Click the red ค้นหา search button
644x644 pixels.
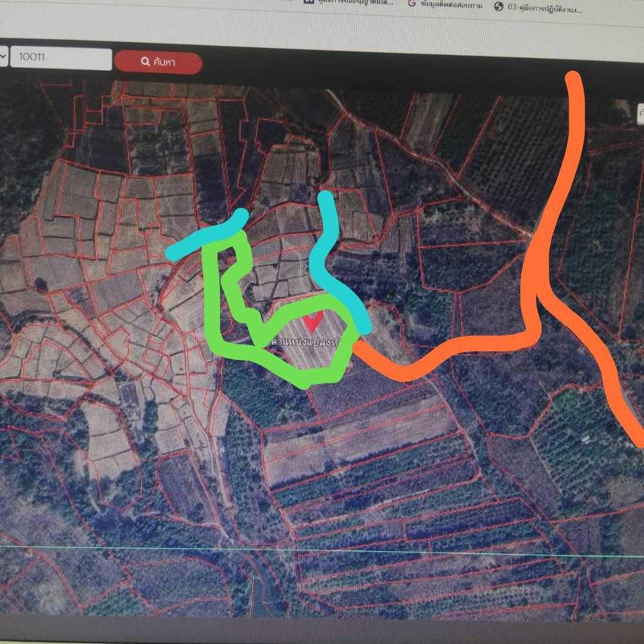(x=158, y=62)
